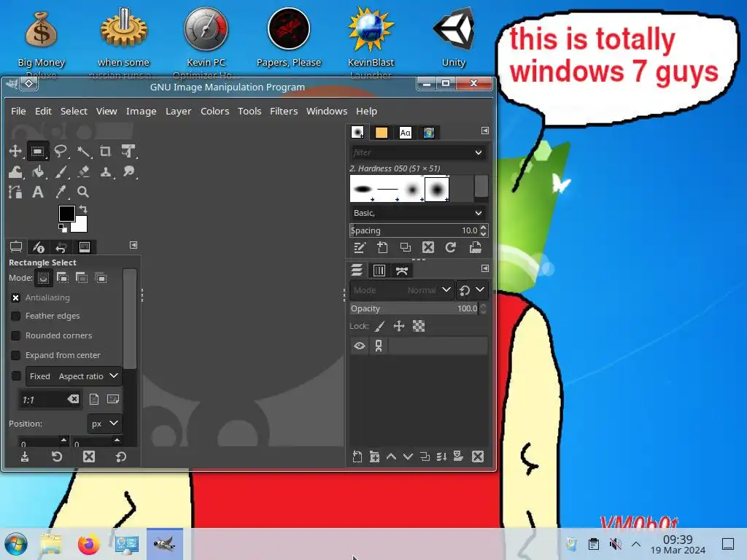Open the Layer menu

click(x=178, y=111)
